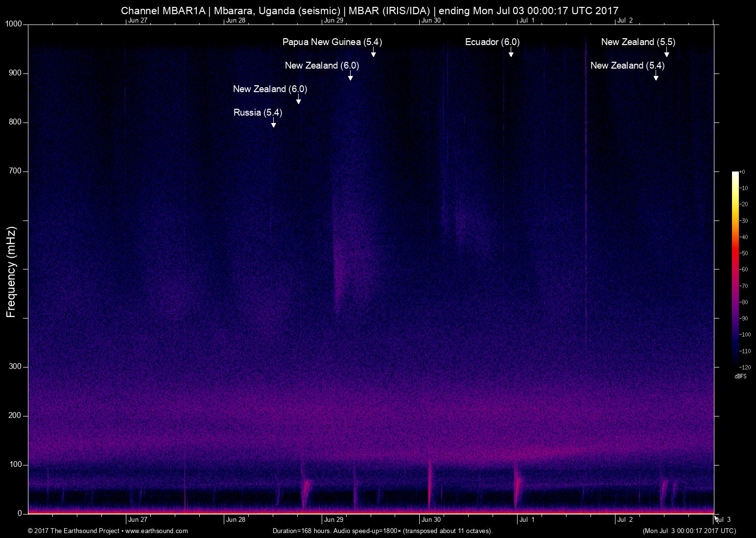Click the arrow under New Zealand (5.4)

[x=656, y=76]
